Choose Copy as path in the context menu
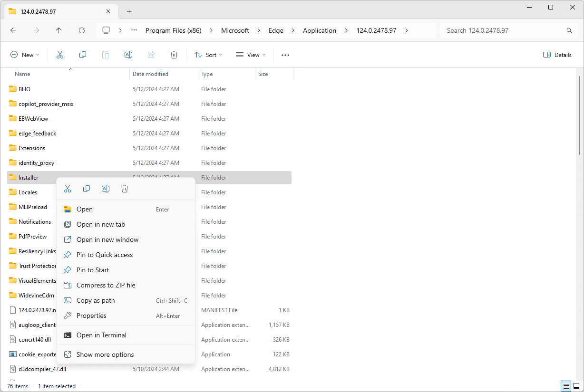This screenshot has height=392, width=584. point(96,300)
